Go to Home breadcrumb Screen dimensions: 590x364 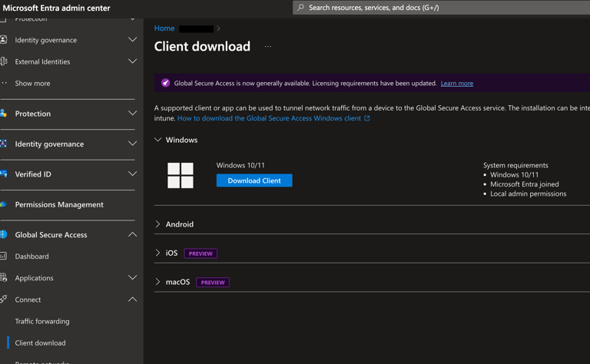[x=164, y=28]
